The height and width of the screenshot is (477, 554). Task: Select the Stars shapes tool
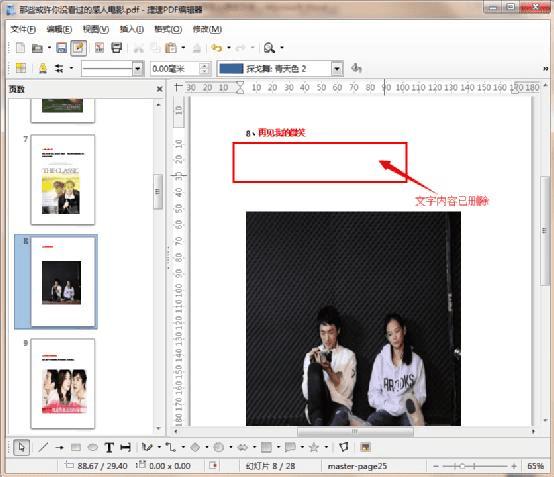[x=314, y=447]
